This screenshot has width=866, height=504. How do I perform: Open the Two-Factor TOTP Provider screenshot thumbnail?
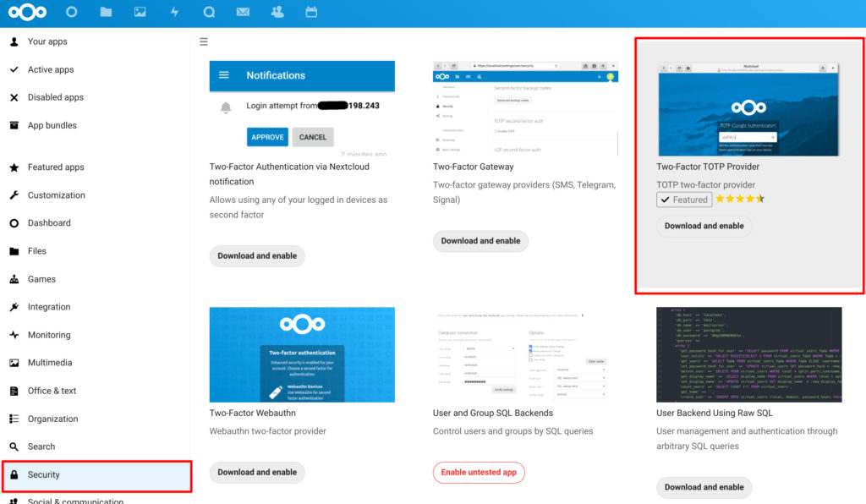coord(749,109)
